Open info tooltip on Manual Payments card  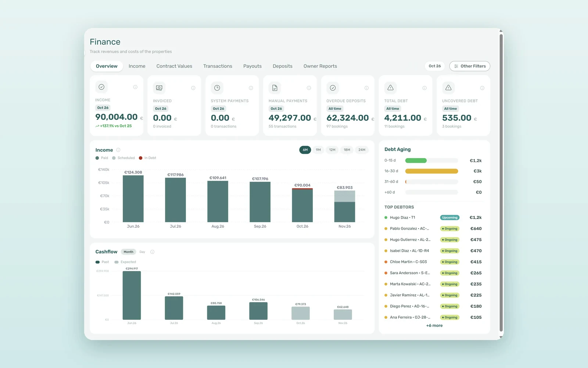coord(309,88)
